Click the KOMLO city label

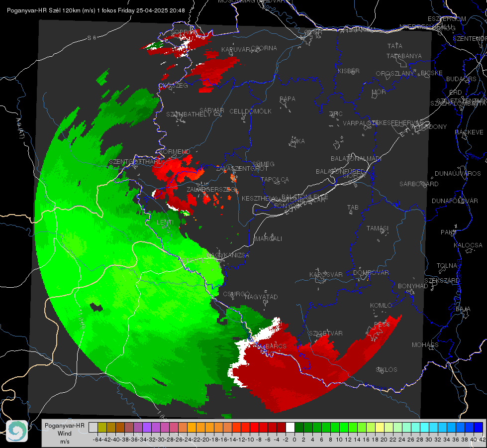pyautogui.click(x=381, y=306)
